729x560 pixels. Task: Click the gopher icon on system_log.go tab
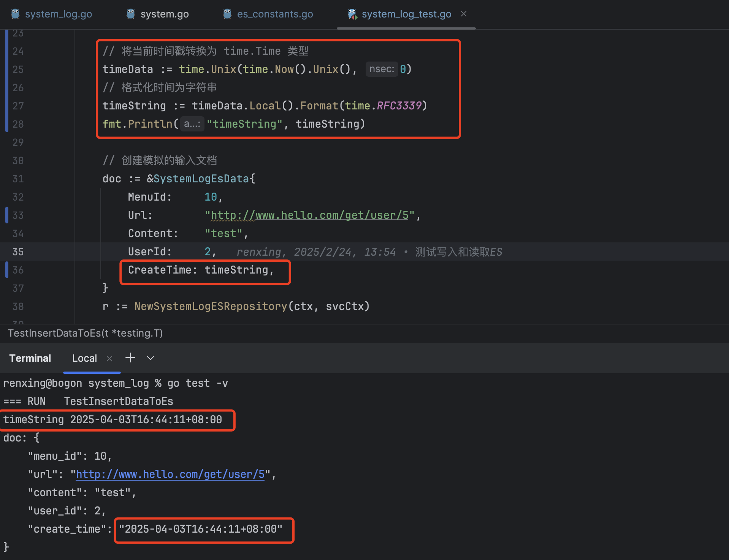(15, 14)
